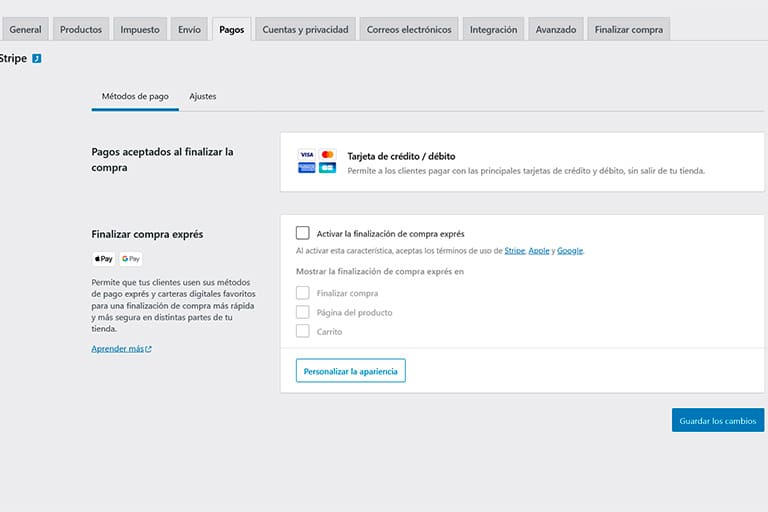Open the Envío tab

(189, 29)
